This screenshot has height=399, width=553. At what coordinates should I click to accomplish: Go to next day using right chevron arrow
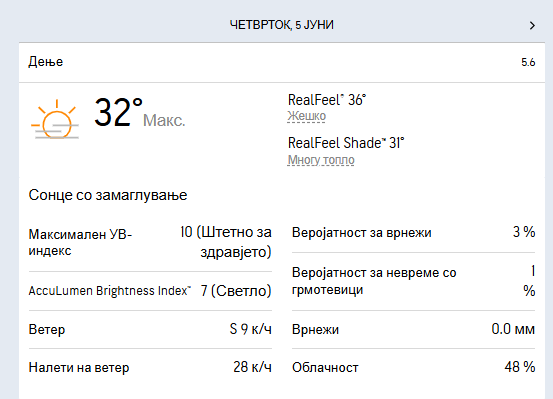click(x=532, y=25)
